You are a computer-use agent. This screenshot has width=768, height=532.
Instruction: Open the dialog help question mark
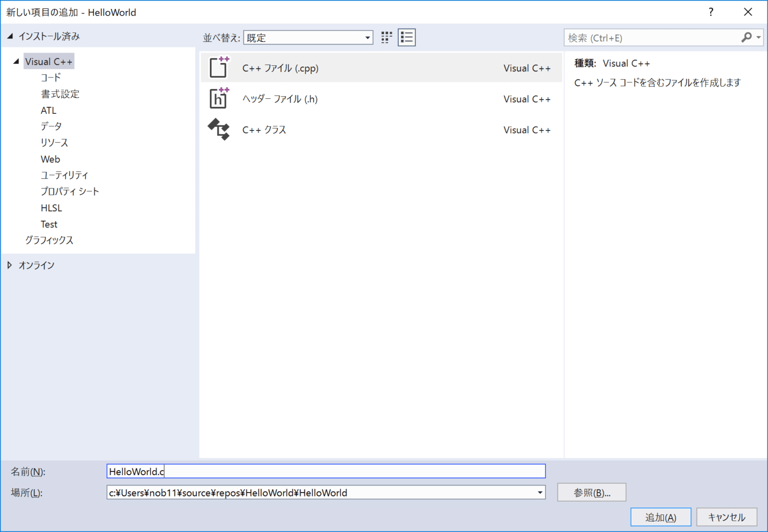pyautogui.click(x=710, y=12)
